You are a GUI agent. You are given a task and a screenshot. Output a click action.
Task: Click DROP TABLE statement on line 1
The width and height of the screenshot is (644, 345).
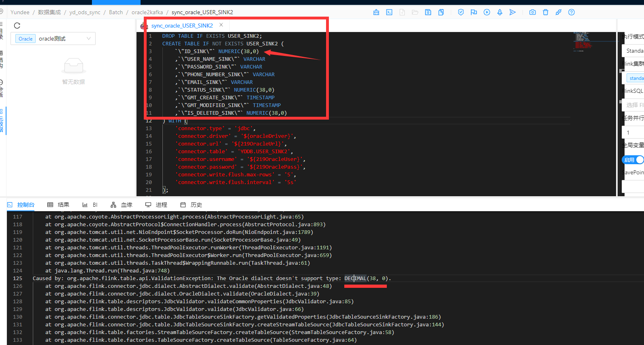212,36
